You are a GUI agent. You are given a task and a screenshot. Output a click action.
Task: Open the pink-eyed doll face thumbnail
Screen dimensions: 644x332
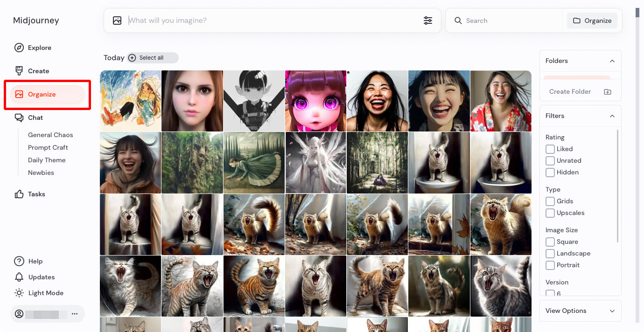click(315, 101)
